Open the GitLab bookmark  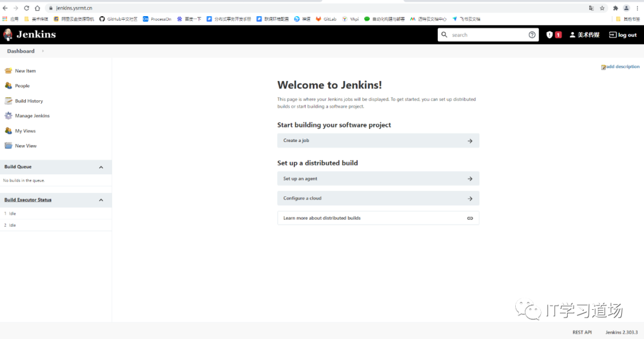point(326,19)
